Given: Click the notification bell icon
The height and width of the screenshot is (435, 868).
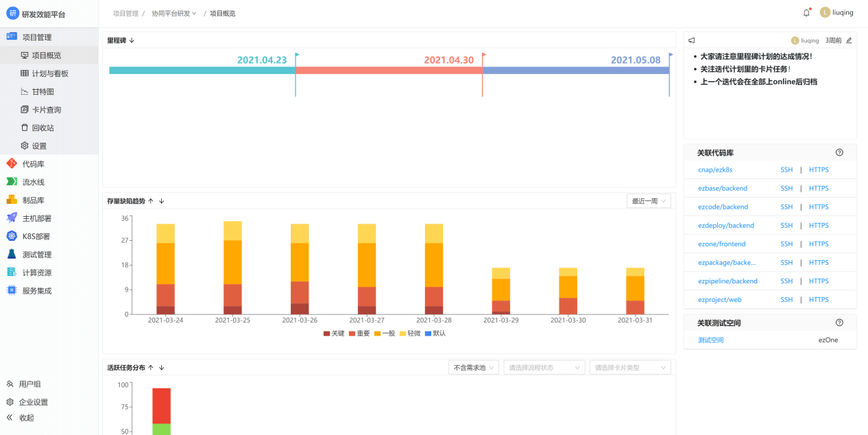Looking at the screenshot, I should point(806,12).
